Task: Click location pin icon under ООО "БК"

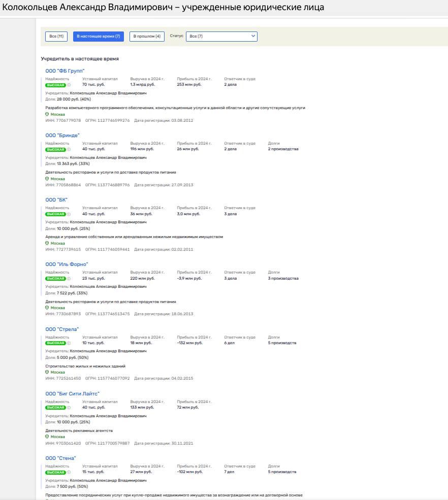Action: tap(47, 243)
